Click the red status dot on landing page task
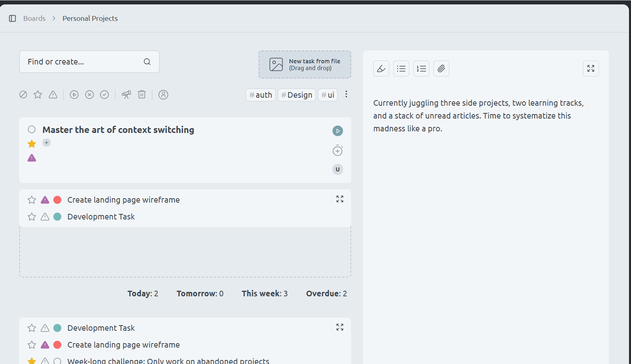The width and height of the screenshot is (631, 364). click(57, 200)
